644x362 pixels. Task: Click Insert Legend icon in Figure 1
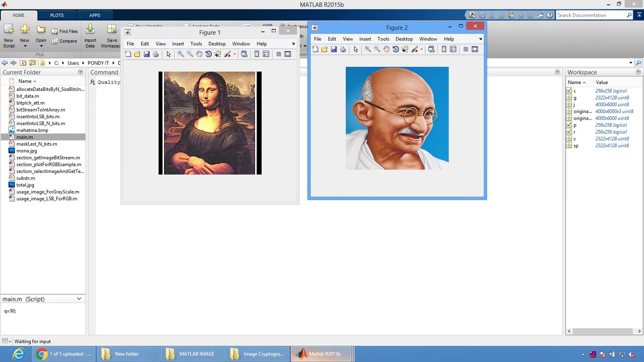pyautogui.click(x=266, y=54)
